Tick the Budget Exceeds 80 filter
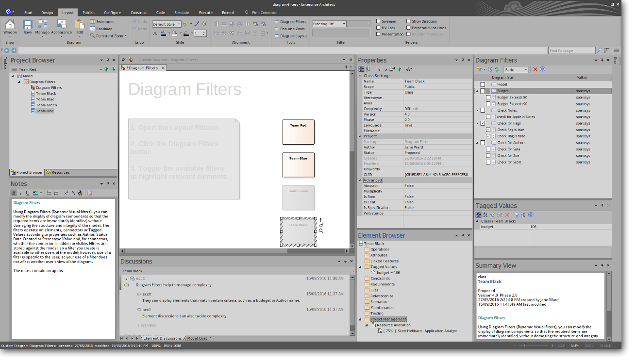The width and height of the screenshot is (636, 364). [x=488, y=98]
